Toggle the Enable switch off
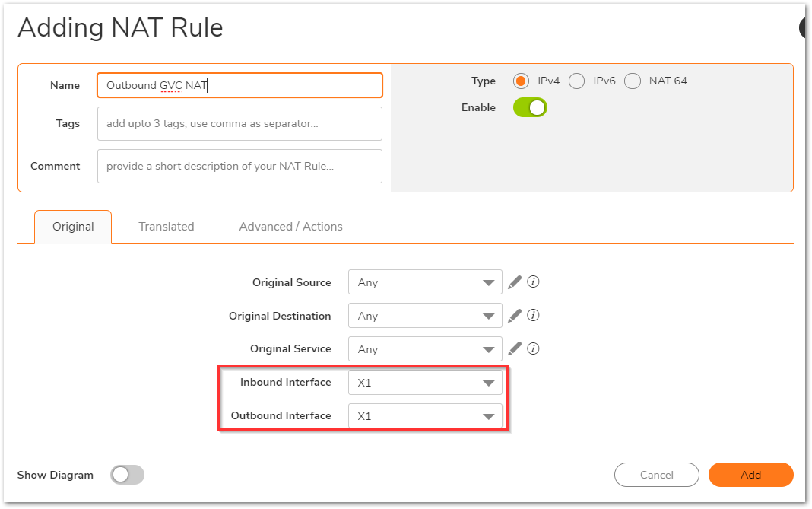 530,107
